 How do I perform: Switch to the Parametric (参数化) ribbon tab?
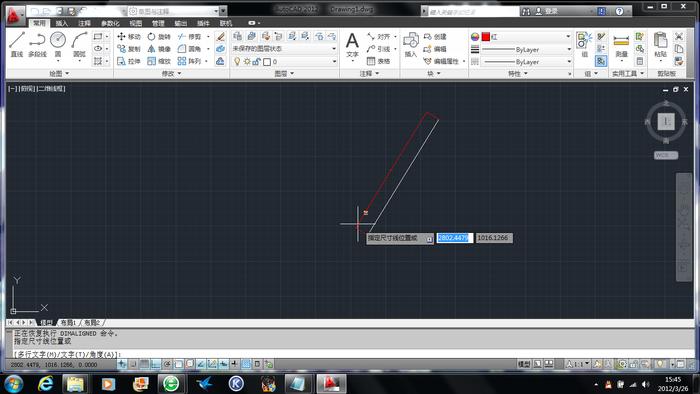click(x=110, y=23)
